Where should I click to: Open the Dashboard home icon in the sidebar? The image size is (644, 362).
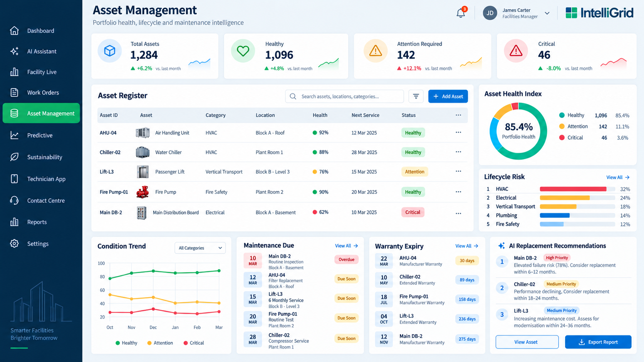[x=14, y=31]
